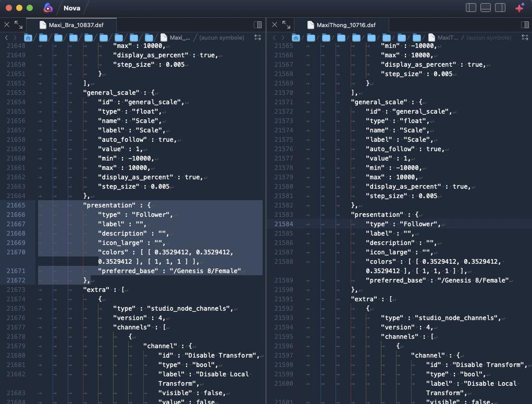The image size is (532, 404).
Task: Click the file icon on MaxiThong_10716.dsf tab
Action: (311, 25)
